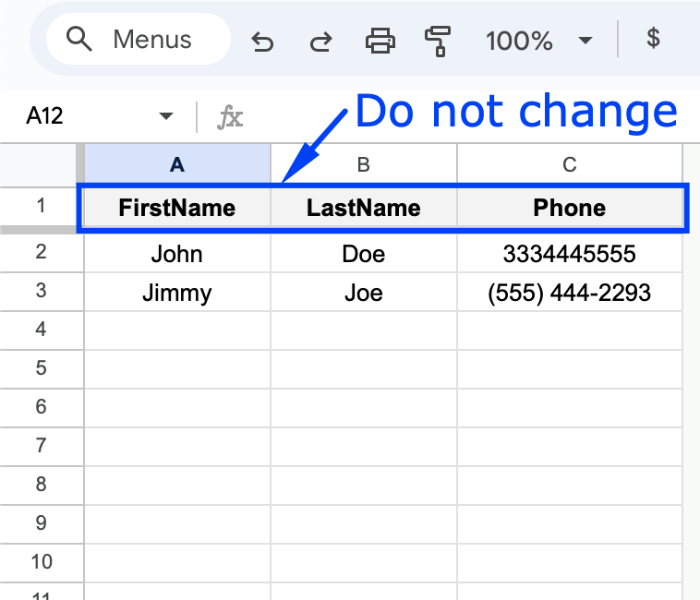Select row 3 header
The image size is (700, 600).
(x=41, y=291)
